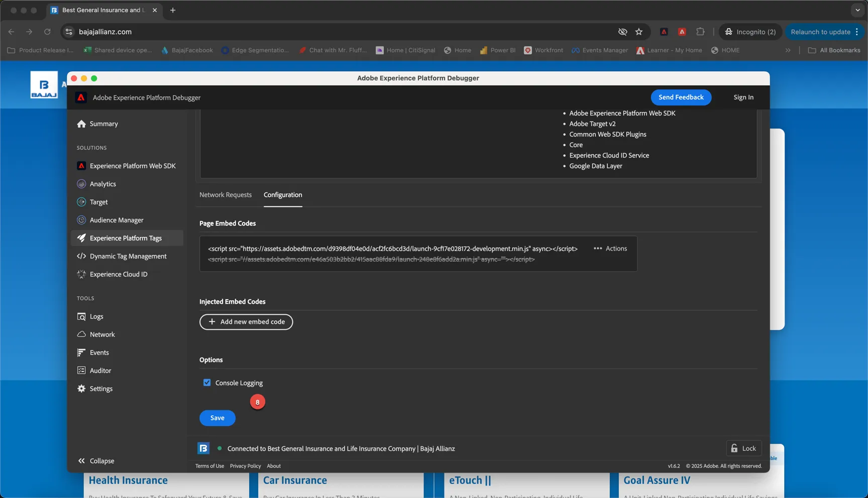Open the Power BI bookmark
868x498 pixels.
(x=498, y=50)
